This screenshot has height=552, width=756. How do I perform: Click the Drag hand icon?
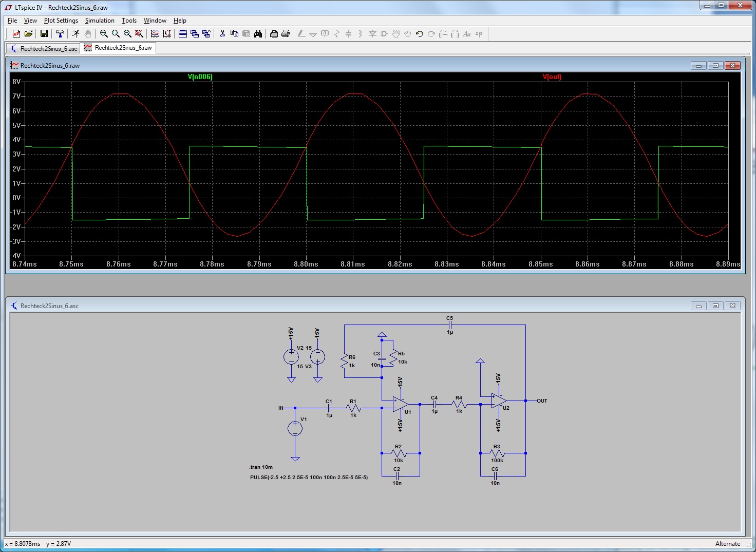click(x=408, y=34)
